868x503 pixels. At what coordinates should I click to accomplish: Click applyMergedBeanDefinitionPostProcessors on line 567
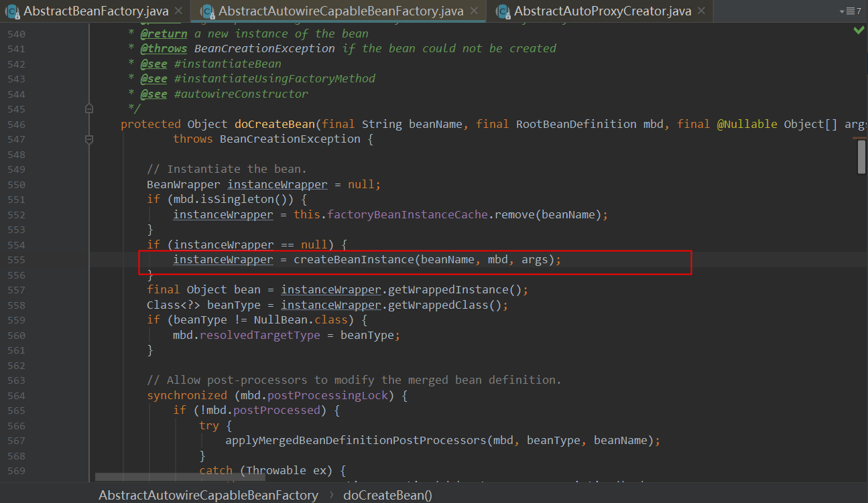[x=356, y=441]
